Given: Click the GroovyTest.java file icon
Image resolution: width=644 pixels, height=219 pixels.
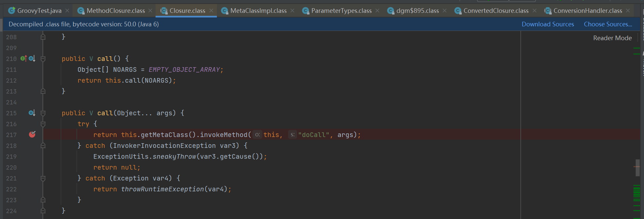Looking at the screenshot, I should click(12, 11).
